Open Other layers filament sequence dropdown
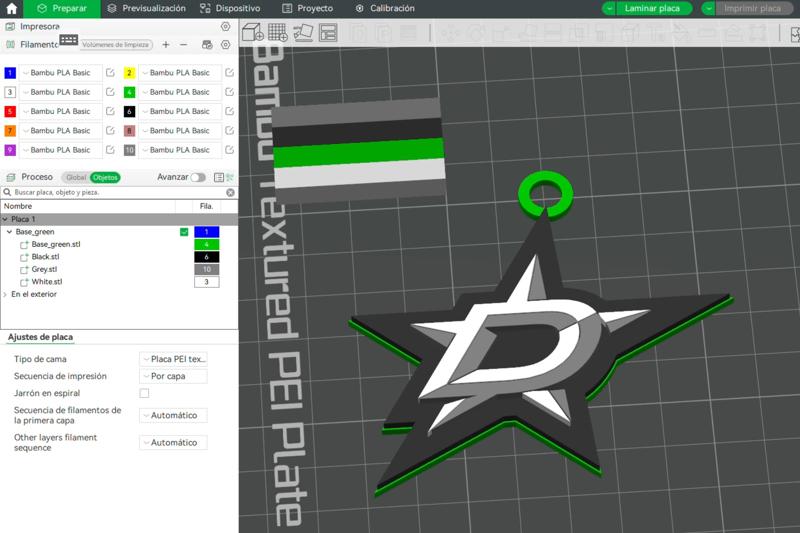 pos(173,443)
